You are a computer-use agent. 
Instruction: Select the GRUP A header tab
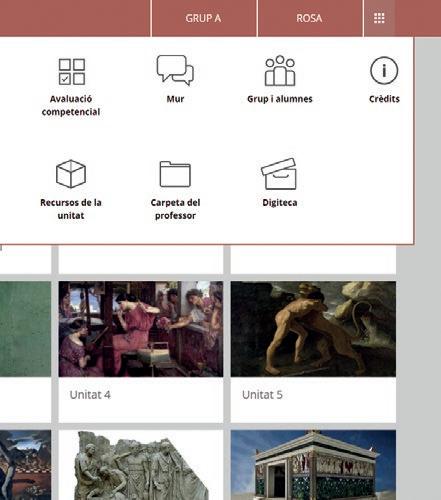tap(204, 18)
